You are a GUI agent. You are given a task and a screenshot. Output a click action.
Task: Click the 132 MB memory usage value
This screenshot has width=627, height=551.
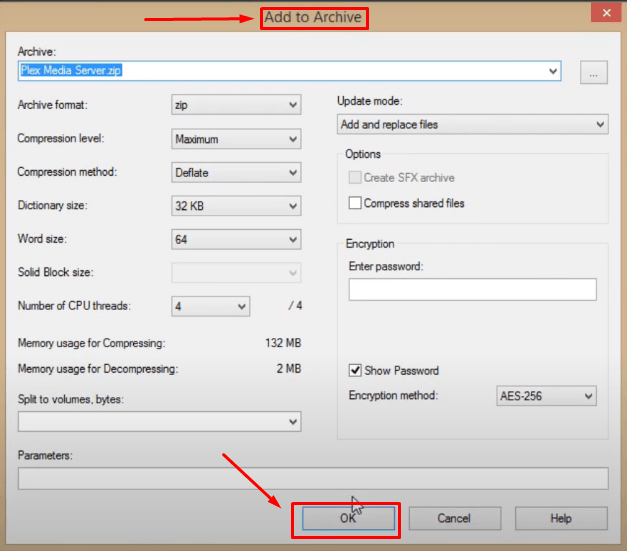tap(283, 343)
